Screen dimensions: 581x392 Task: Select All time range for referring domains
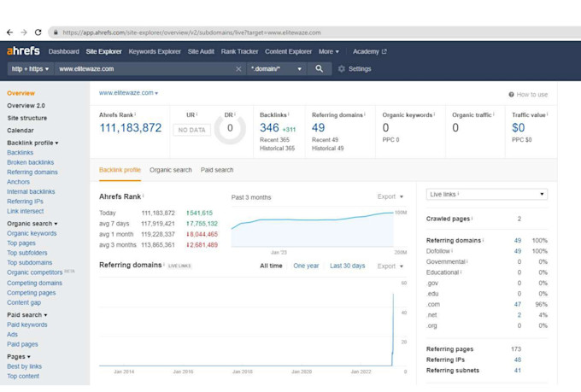click(x=271, y=266)
